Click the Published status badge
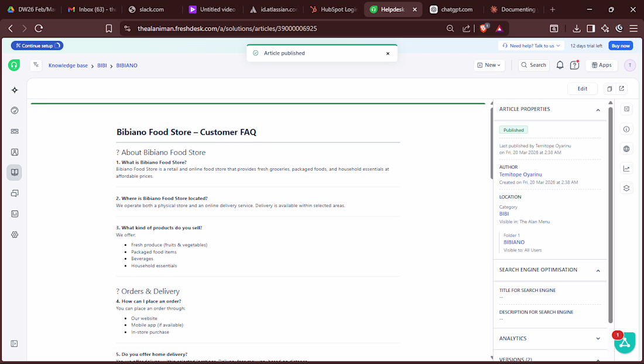 [x=513, y=130]
